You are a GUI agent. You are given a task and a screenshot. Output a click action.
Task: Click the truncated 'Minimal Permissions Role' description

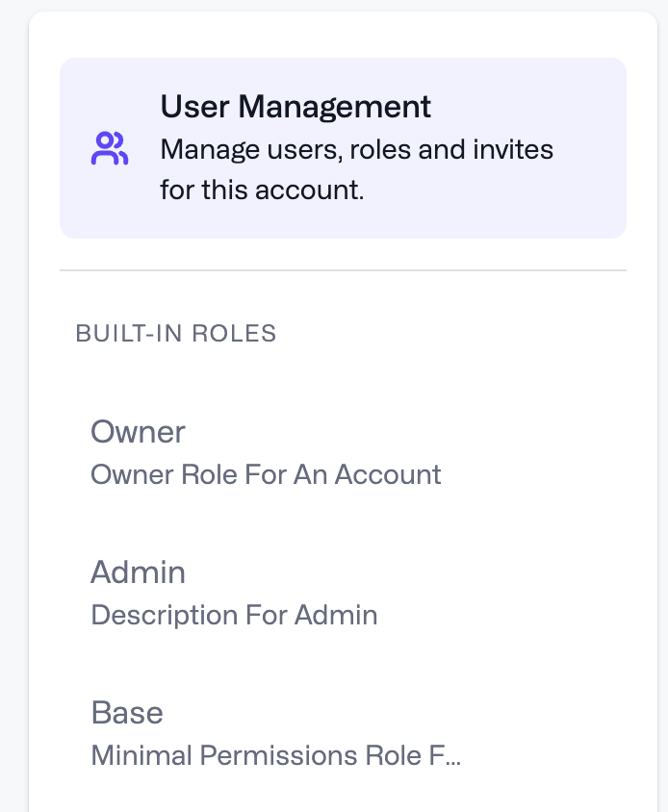pos(270,755)
